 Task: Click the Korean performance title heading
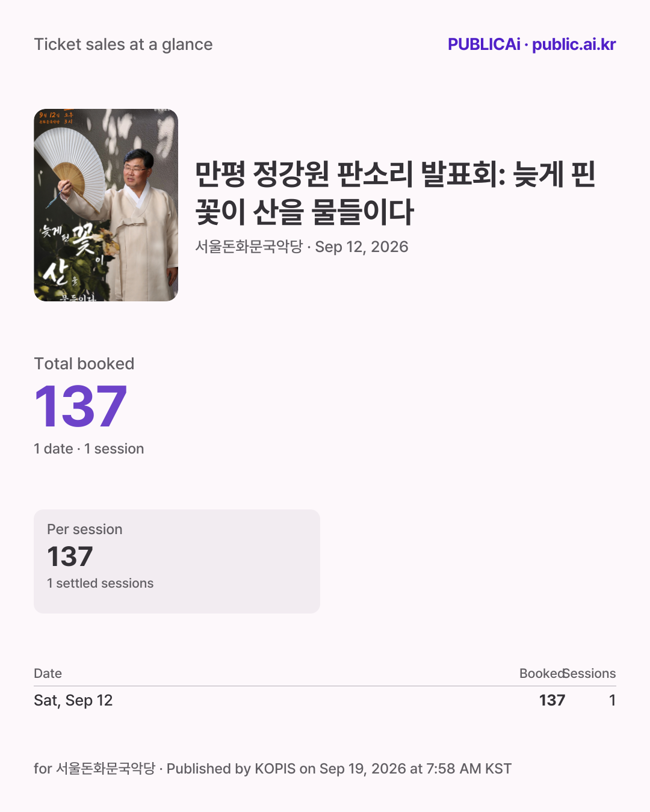395,193
